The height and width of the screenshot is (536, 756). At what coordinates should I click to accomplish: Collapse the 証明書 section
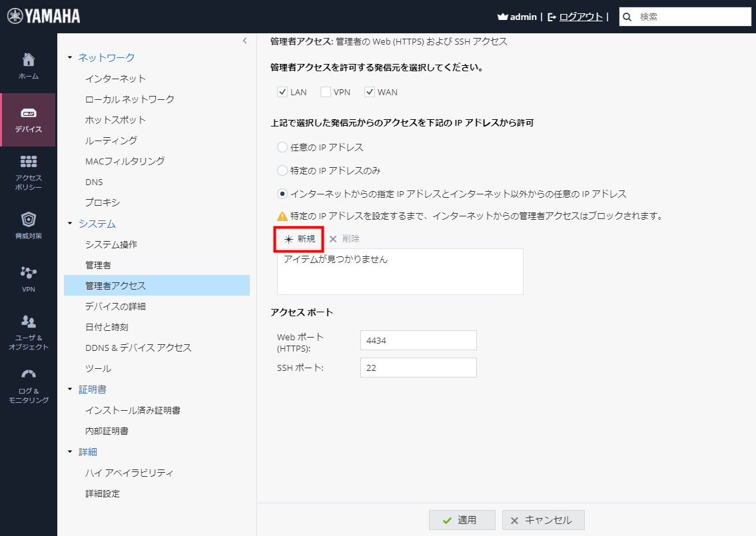[69, 389]
